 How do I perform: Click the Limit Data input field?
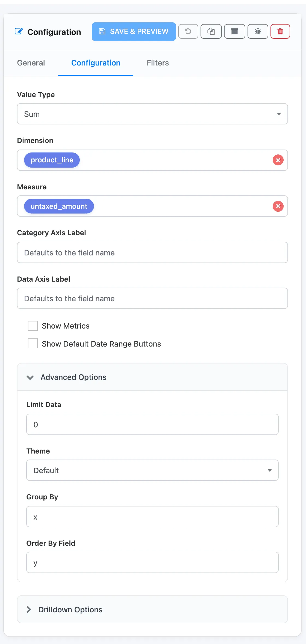[x=152, y=424]
